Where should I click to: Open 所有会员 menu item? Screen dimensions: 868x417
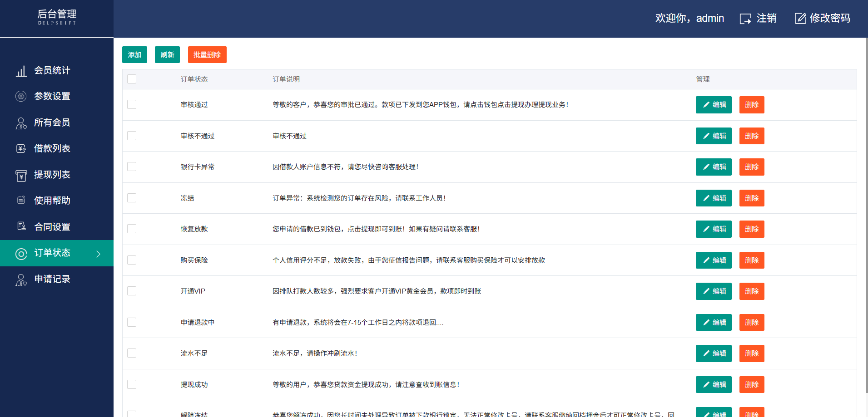[x=57, y=123]
